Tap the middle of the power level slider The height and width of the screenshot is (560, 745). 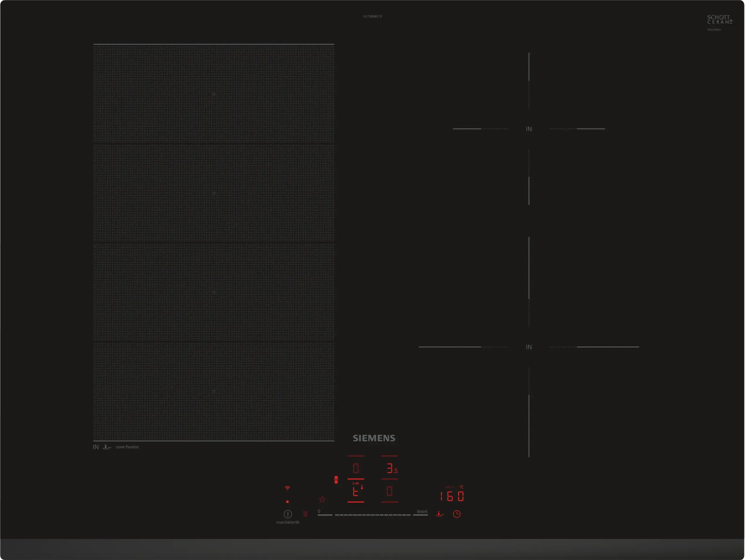(x=372, y=515)
